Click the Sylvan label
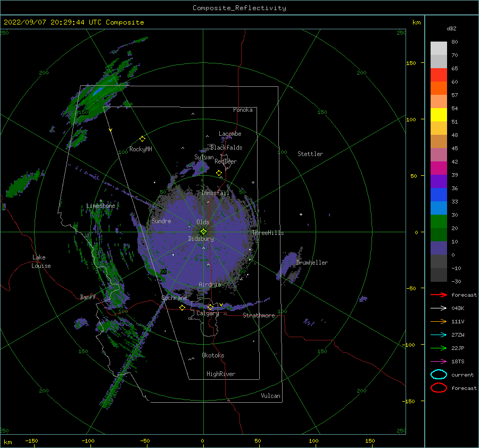This screenshot has width=479, height=448. pos(204,157)
